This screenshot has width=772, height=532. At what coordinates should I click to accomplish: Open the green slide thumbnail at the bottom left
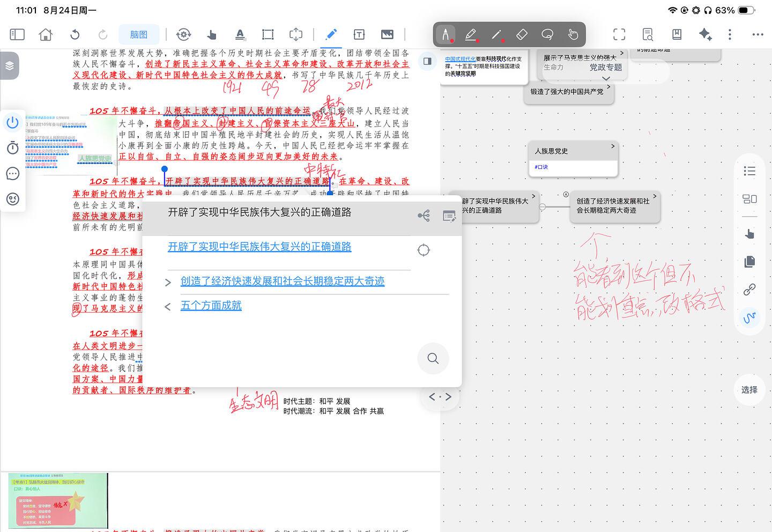coord(58,501)
